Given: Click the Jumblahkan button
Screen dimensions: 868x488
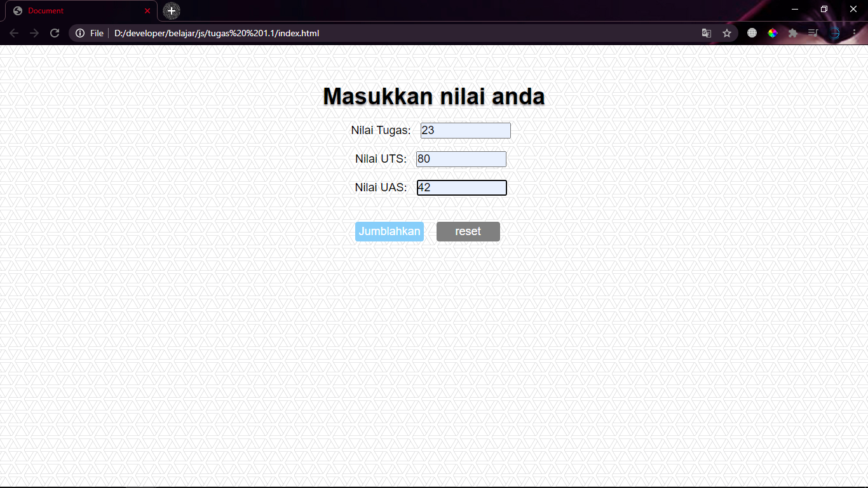Looking at the screenshot, I should (390, 231).
